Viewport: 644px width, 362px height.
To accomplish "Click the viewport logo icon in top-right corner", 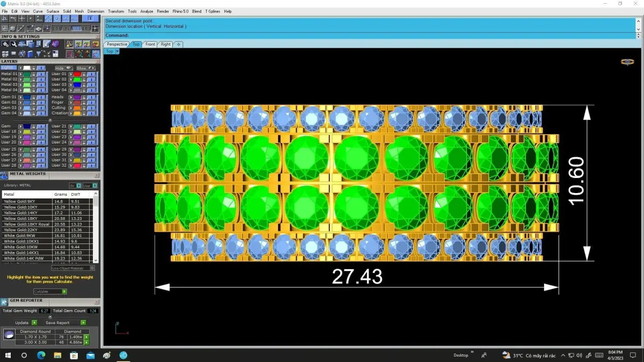I will 627,62.
